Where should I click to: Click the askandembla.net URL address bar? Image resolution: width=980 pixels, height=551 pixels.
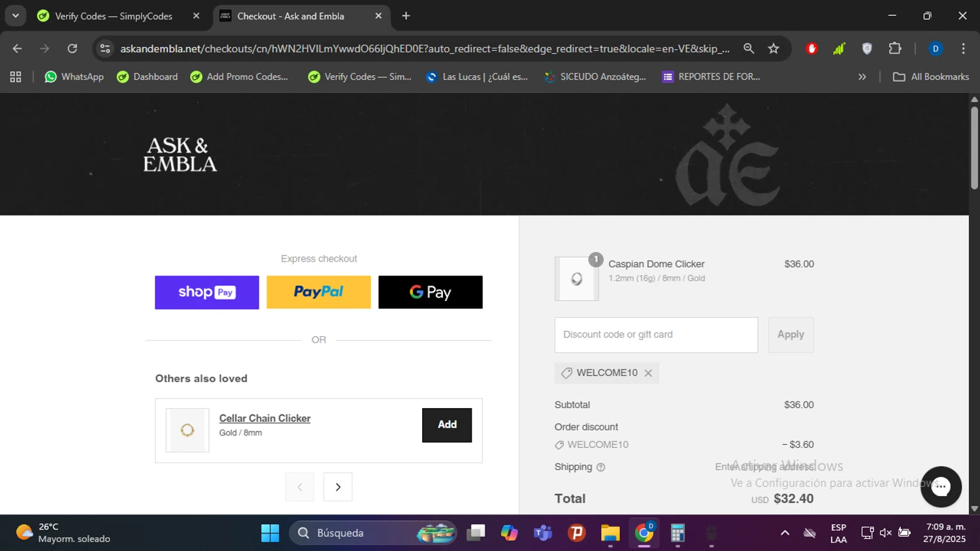(425, 49)
